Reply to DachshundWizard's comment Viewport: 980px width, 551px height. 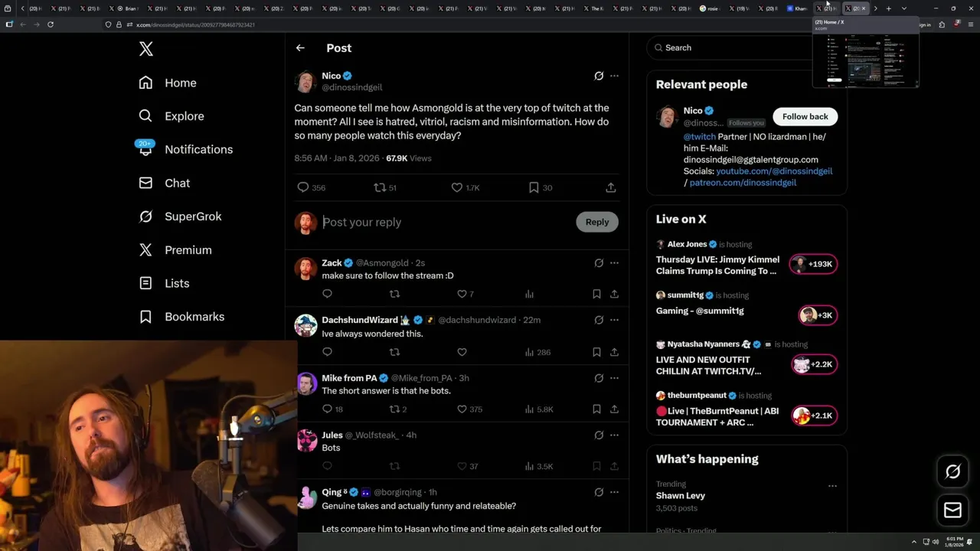point(327,352)
